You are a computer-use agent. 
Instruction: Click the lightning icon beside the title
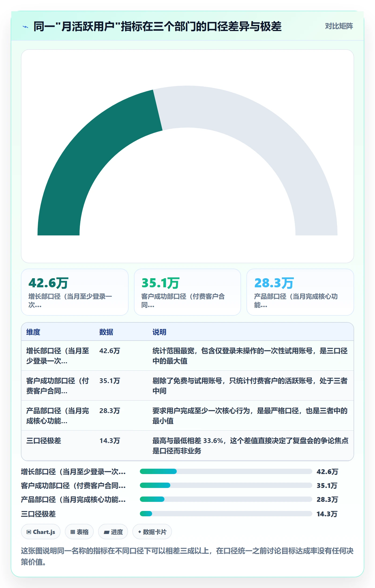point(25,27)
